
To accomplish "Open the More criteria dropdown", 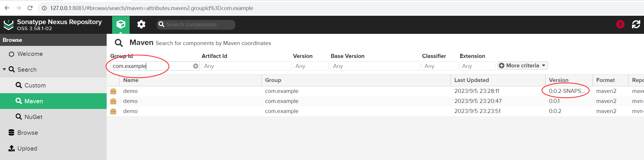I will point(522,66).
